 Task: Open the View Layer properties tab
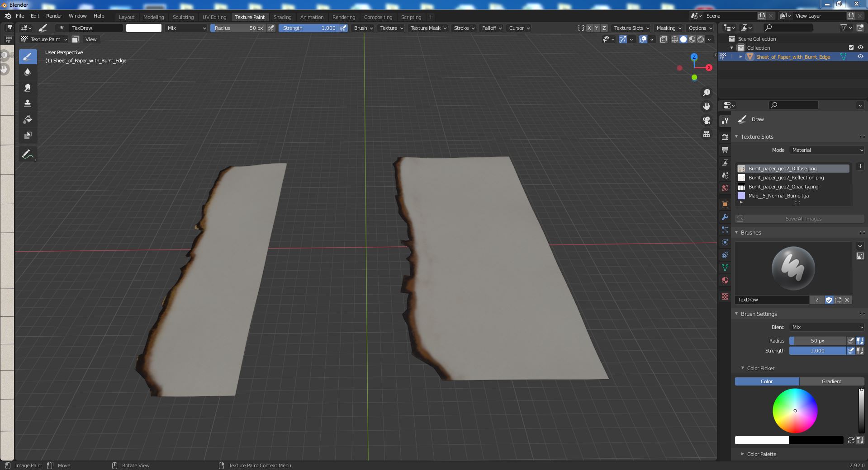click(725, 162)
